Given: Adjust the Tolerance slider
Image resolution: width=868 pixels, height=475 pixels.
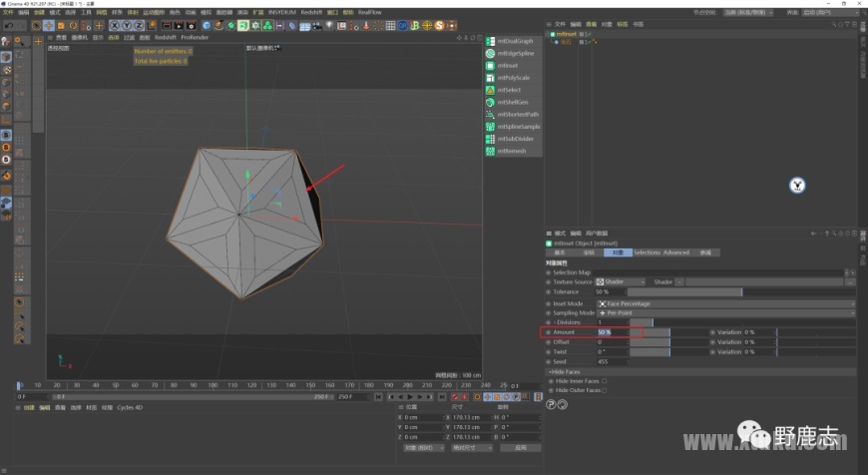Looking at the screenshot, I should point(741,291).
